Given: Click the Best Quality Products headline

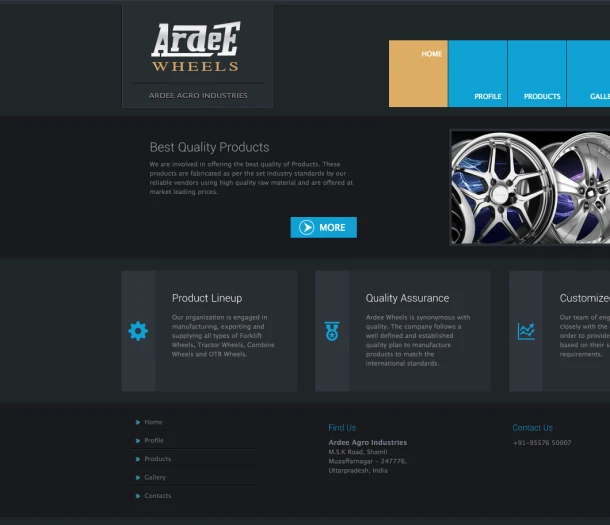Looking at the screenshot, I should pos(209,147).
